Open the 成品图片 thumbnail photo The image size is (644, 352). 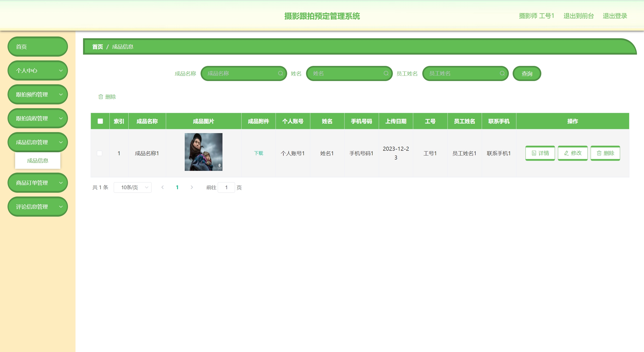coord(203,152)
